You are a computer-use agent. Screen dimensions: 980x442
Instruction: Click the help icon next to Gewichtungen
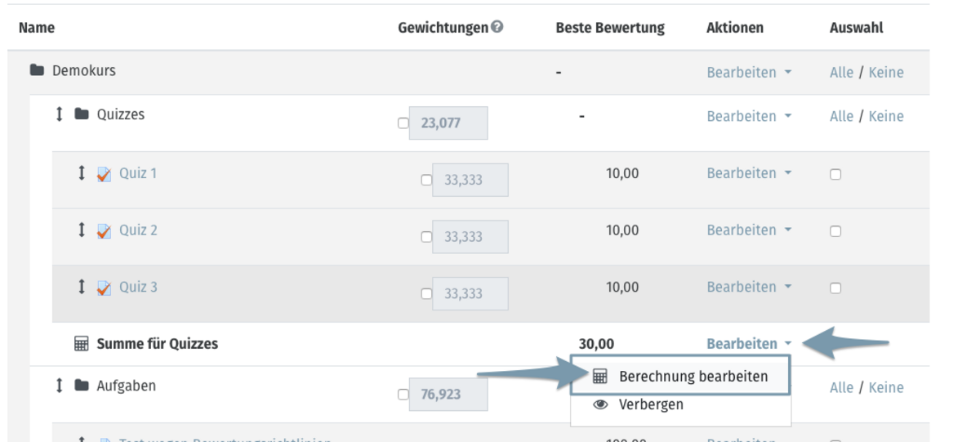click(x=497, y=27)
